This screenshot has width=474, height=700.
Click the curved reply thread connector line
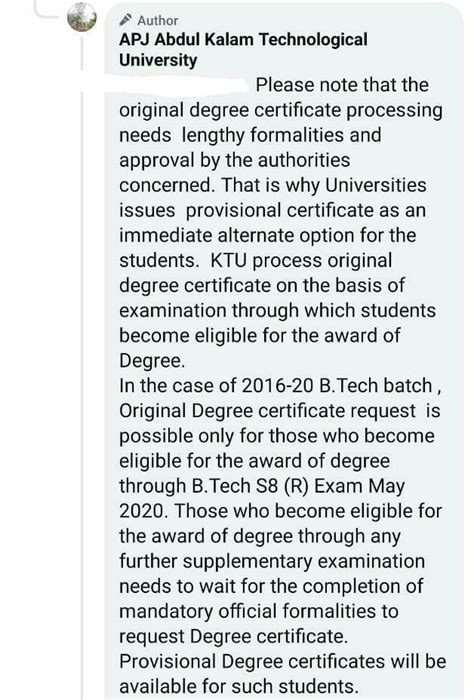coord(48,11)
